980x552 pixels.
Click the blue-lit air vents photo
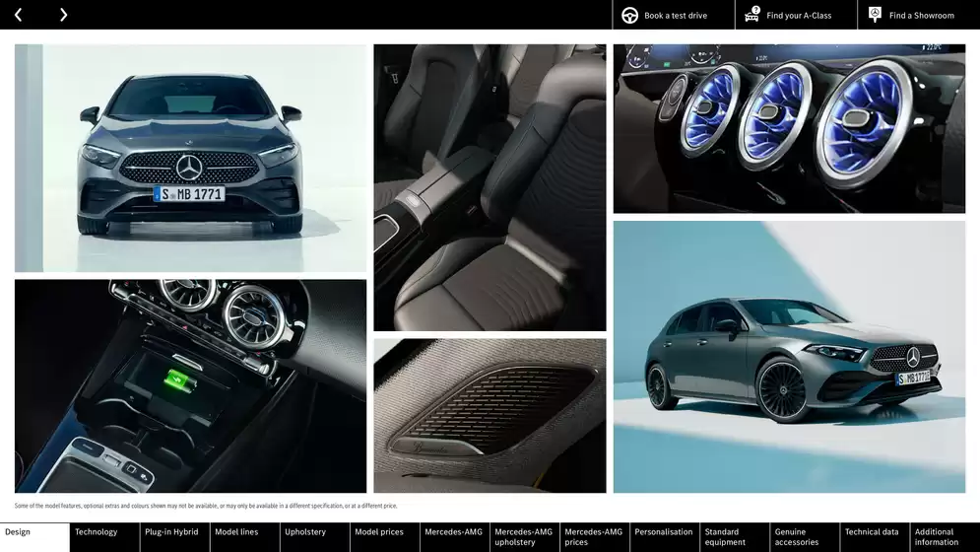(x=789, y=128)
